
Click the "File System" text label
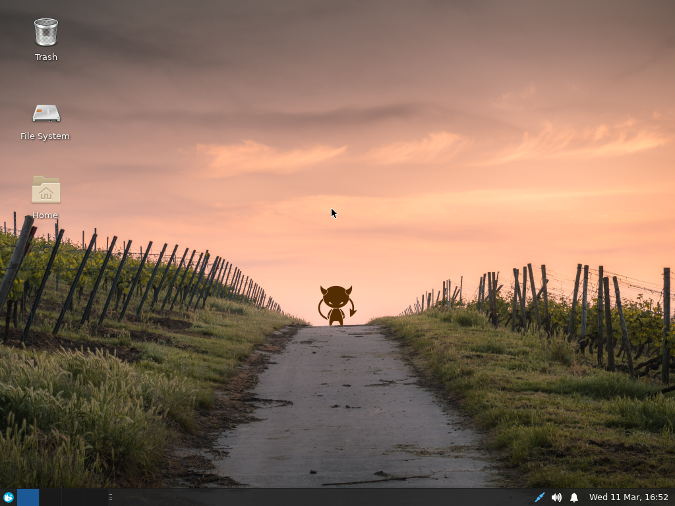coord(45,136)
